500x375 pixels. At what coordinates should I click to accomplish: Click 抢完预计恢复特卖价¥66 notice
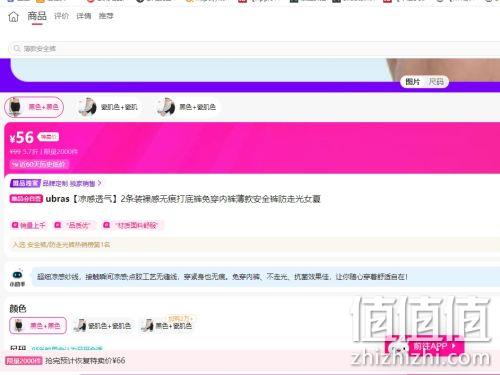click(85, 361)
